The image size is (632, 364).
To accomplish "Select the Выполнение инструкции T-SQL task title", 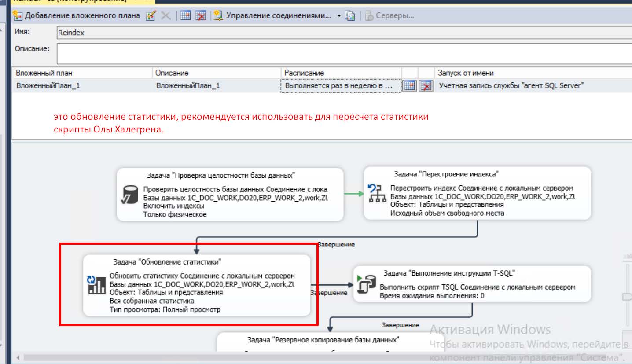I will [x=449, y=273].
